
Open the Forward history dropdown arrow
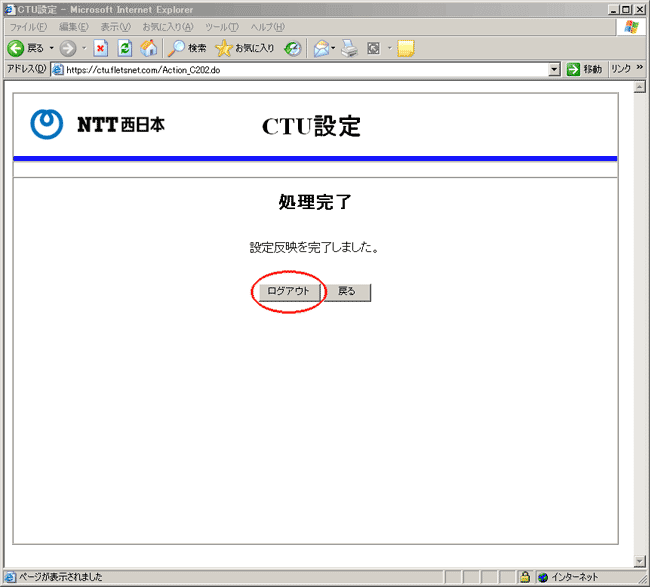click(84, 49)
